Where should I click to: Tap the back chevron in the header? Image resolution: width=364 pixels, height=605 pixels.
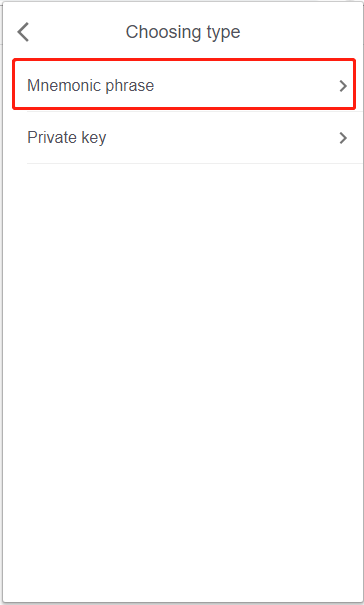pos(23,32)
